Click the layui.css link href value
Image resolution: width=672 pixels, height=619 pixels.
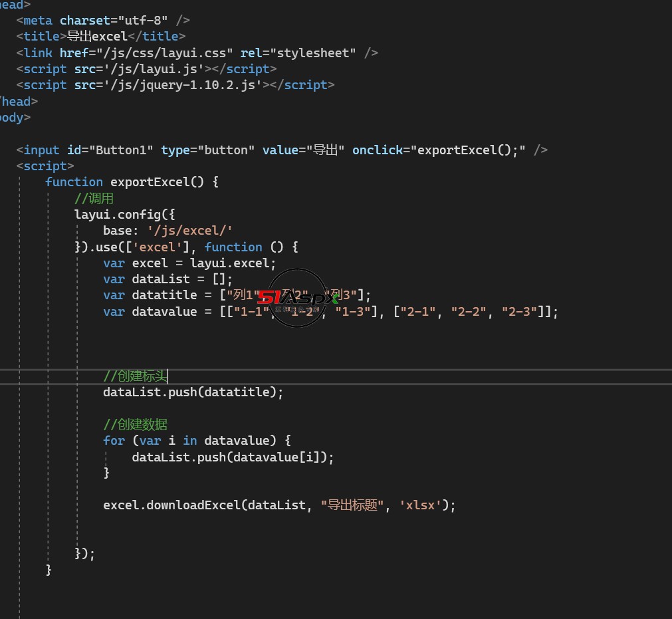(x=165, y=53)
